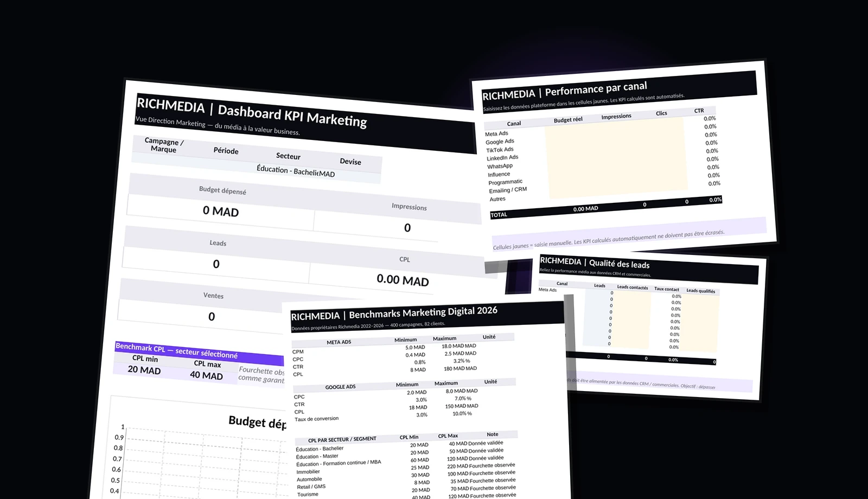Click the '20 MAD' CPL min value in Dashboard
Image resolution: width=868 pixels, height=499 pixels.
(144, 370)
